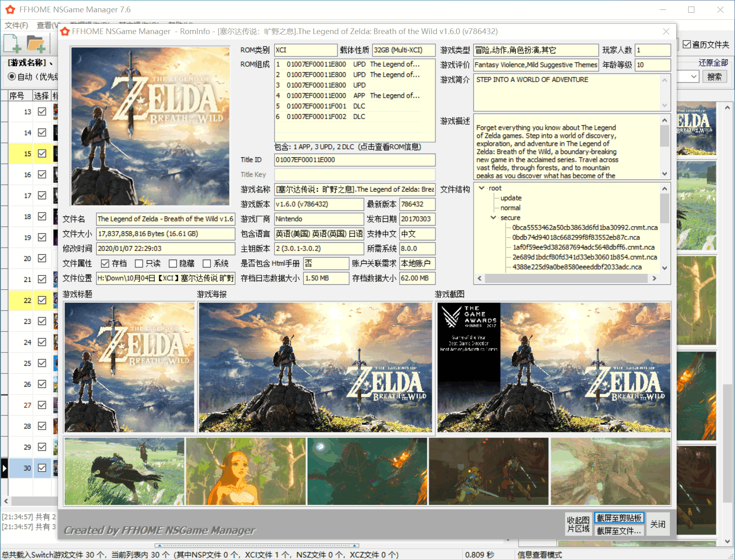Click left arrow of file structure horizontal scrollbar
The height and width of the screenshot is (560, 735).
tap(479, 278)
